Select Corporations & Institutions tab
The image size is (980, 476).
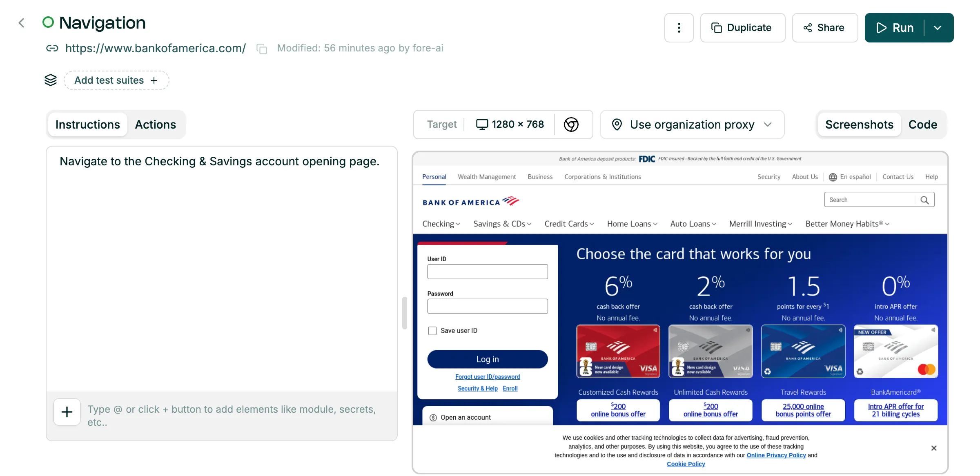[x=603, y=177]
